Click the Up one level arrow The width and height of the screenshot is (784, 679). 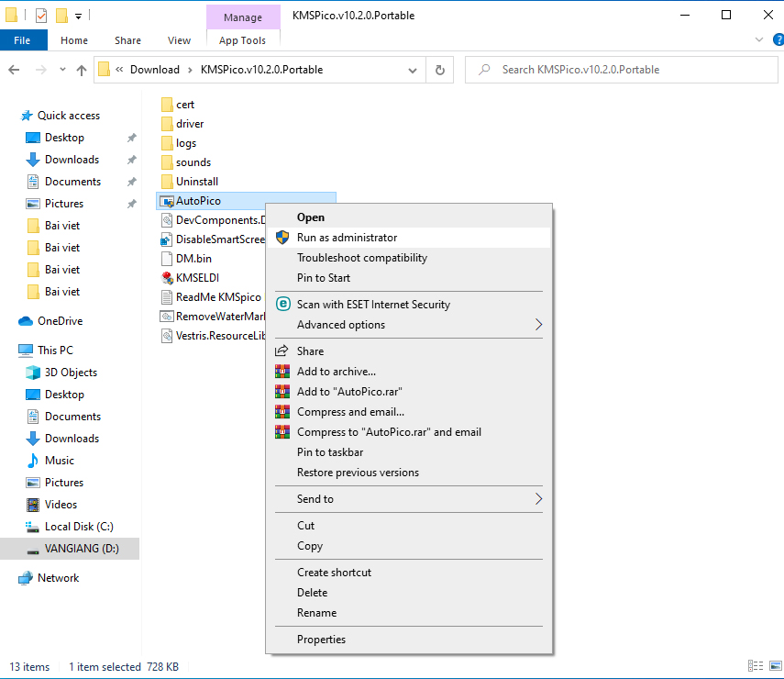tap(82, 70)
